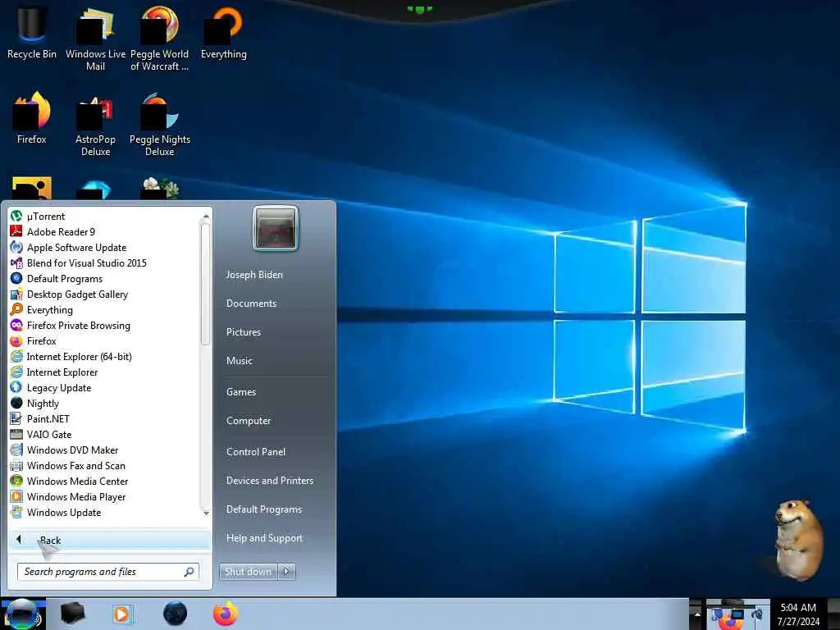Viewport: 840px width, 630px height.
Task: Open Default Programs in the programs list
Action: coord(65,279)
